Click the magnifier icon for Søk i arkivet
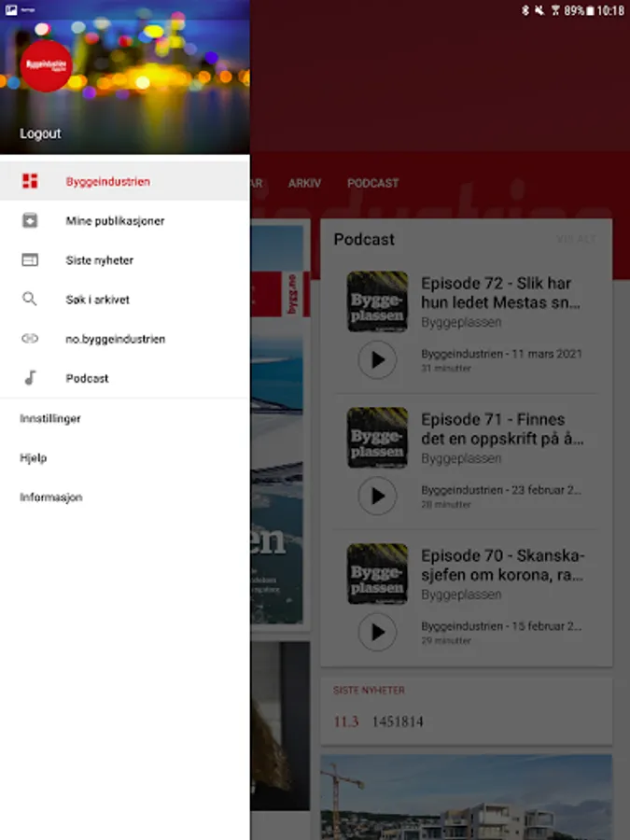 (30, 299)
